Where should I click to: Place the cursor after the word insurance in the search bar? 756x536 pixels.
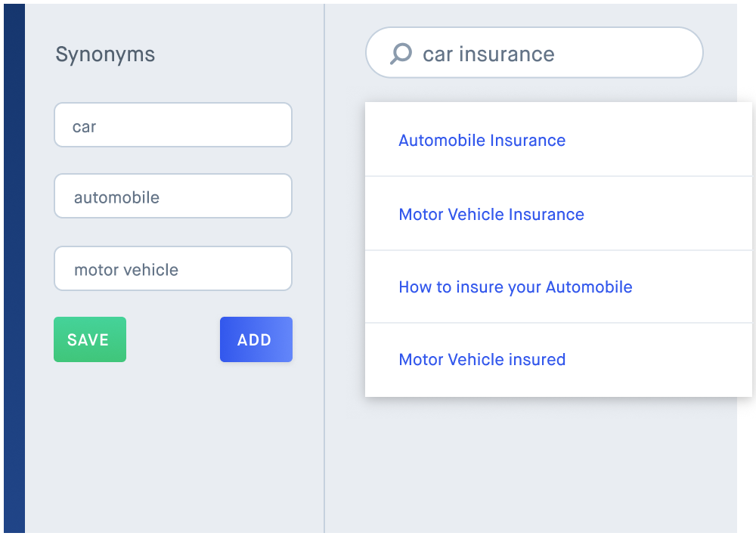[556, 54]
